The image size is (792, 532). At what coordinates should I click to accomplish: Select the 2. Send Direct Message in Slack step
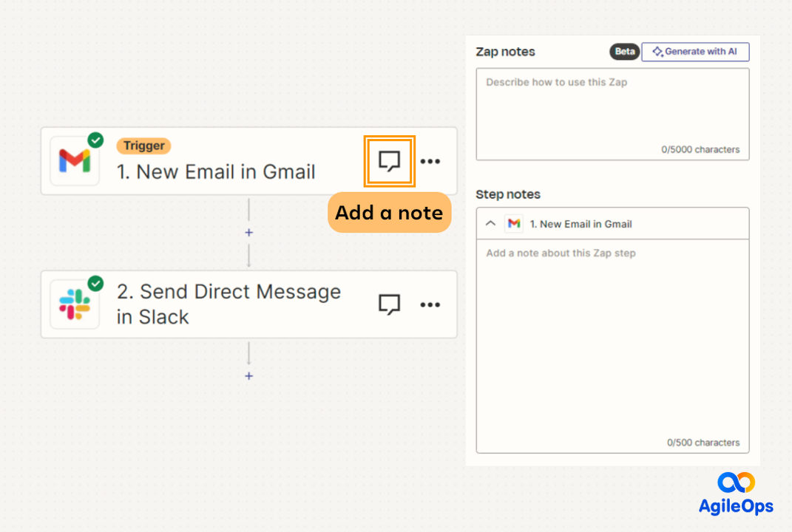tap(229, 304)
